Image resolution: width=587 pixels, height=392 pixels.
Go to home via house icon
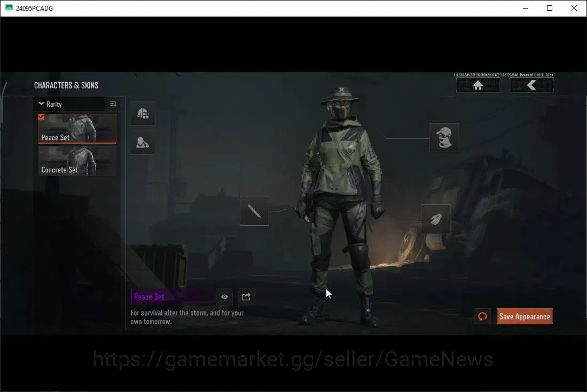[x=478, y=85]
